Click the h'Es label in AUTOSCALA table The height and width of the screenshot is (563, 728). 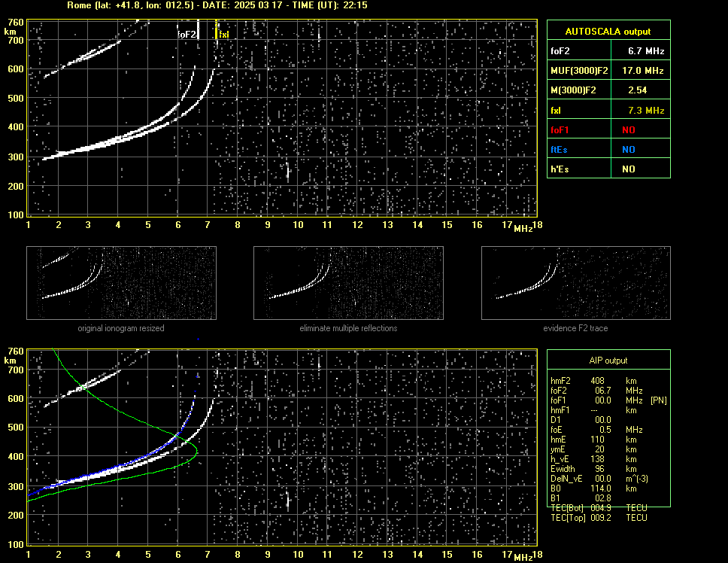tap(560, 169)
